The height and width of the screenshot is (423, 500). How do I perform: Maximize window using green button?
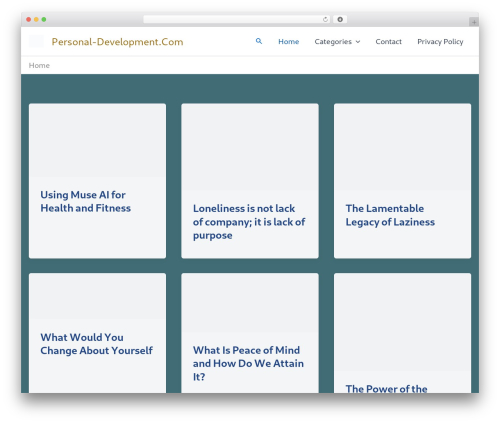point(44,20)
